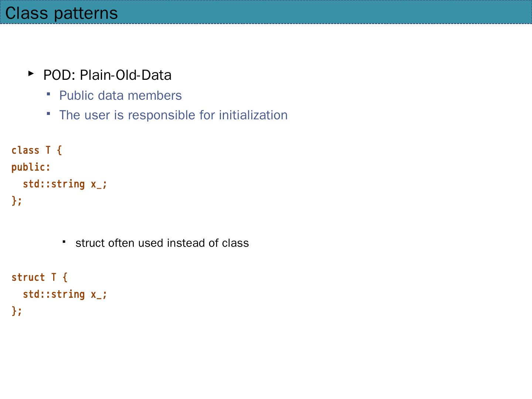Select the "Public data members" bullet text
532x399 pixels.
click(120, 95)
